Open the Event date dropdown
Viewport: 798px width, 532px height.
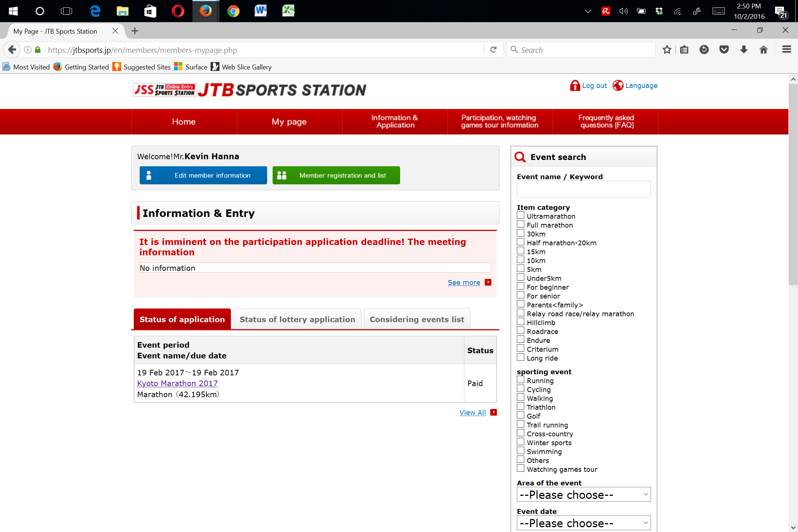[584, 523]
